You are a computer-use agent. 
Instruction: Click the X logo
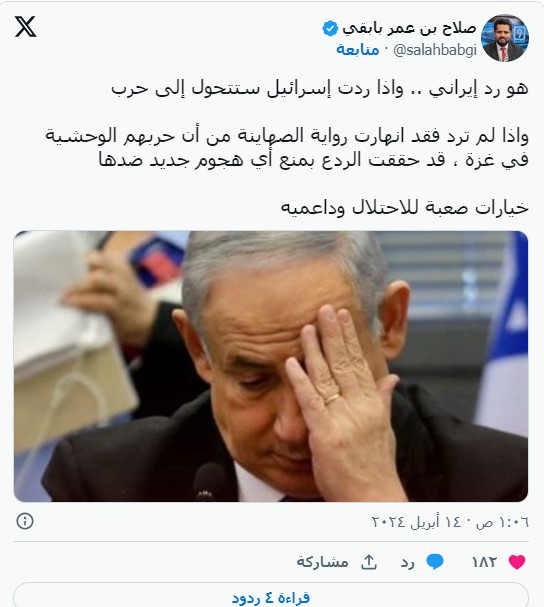point(26,27)
